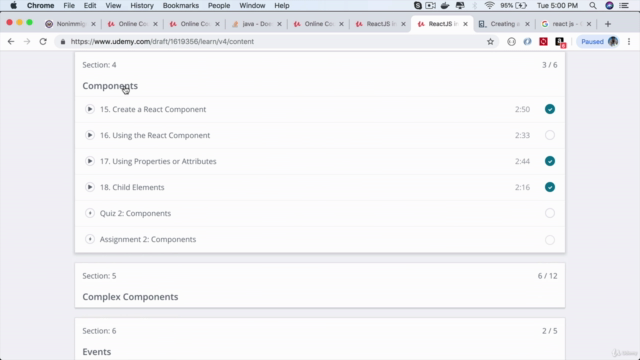Open the Edit menu
This screenshot has height=360, width=640.
point(90,6)
